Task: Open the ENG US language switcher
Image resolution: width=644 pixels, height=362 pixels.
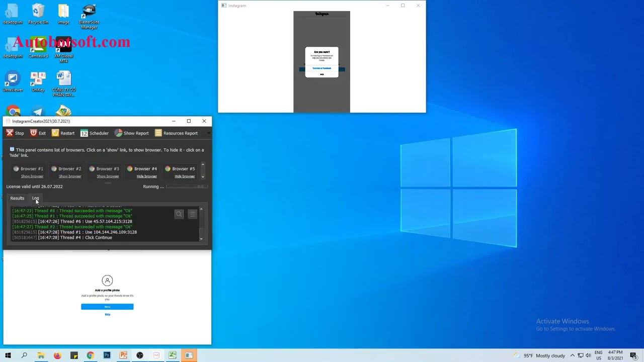Action: point(599,355)
